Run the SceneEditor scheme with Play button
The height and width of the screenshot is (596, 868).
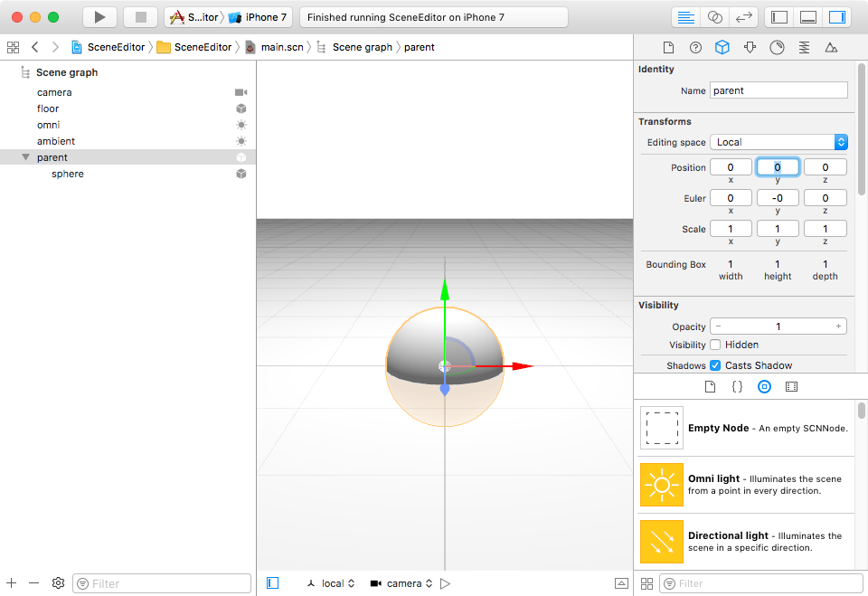(99, 17)
